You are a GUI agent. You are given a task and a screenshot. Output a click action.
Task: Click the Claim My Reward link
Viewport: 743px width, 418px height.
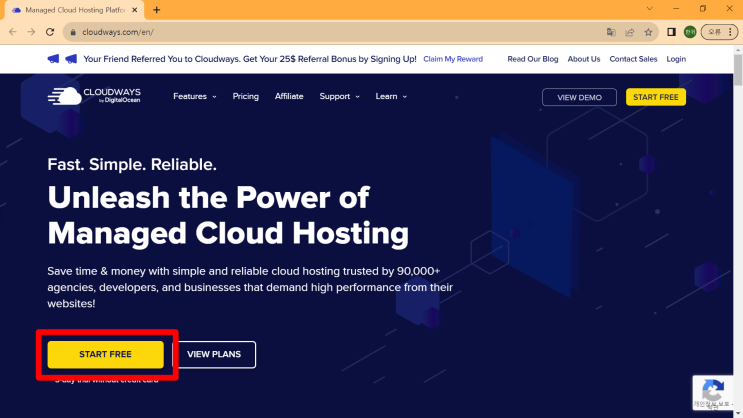[453, 59]
